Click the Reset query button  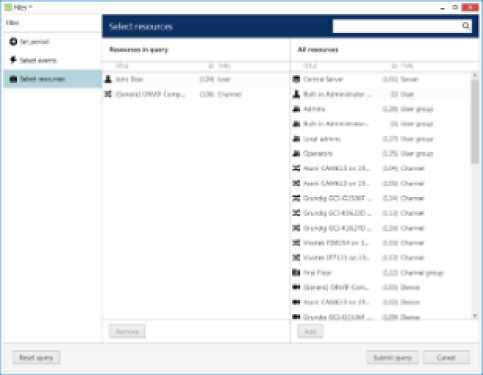[36, 358]
